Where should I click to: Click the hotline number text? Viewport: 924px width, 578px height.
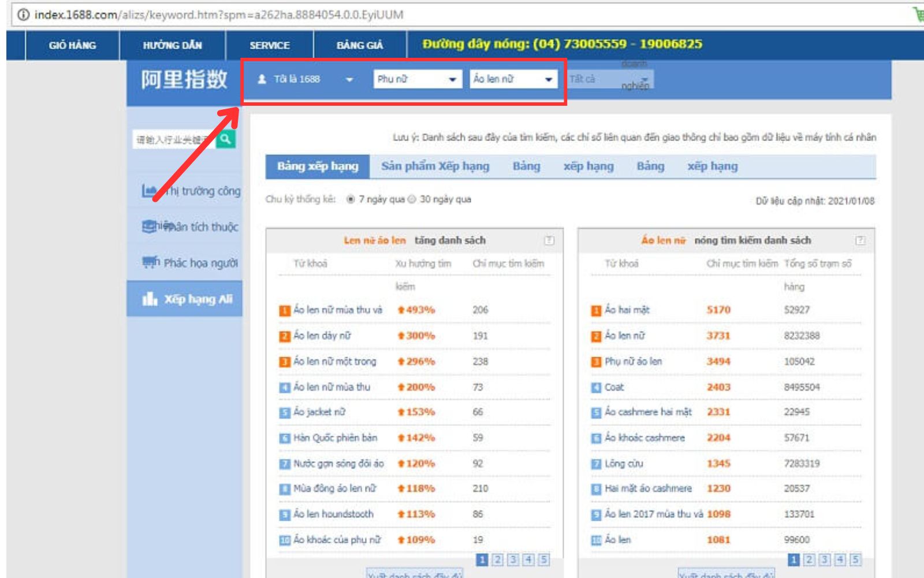[x=562, y=44]
